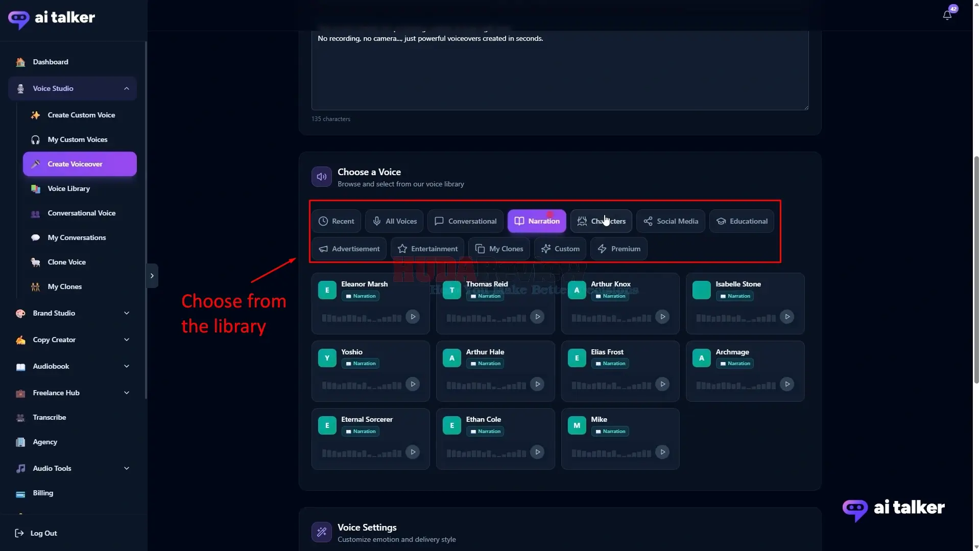Expand the Audiobook section
This screenshot has height=551, width=980.
73,366
